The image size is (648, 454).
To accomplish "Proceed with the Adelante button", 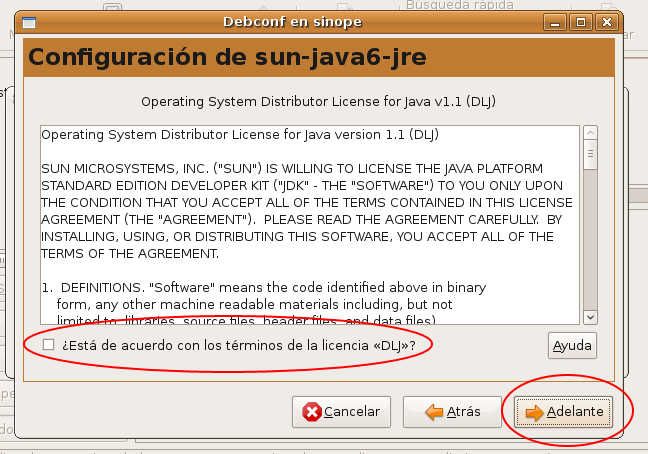I will coord(564,411).
